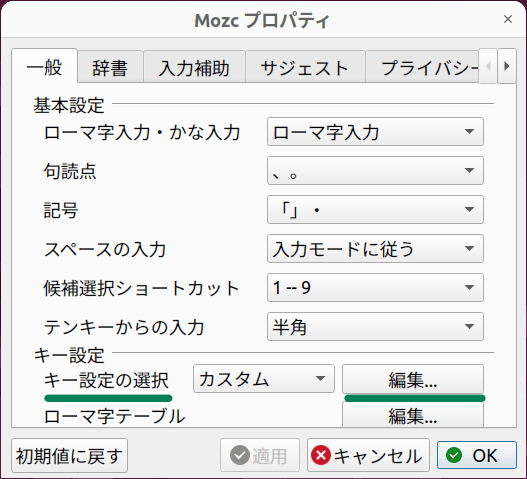Screen dimensions: 527x479
Task: Switch to the サジェスト tab
Action: (305, 67)
